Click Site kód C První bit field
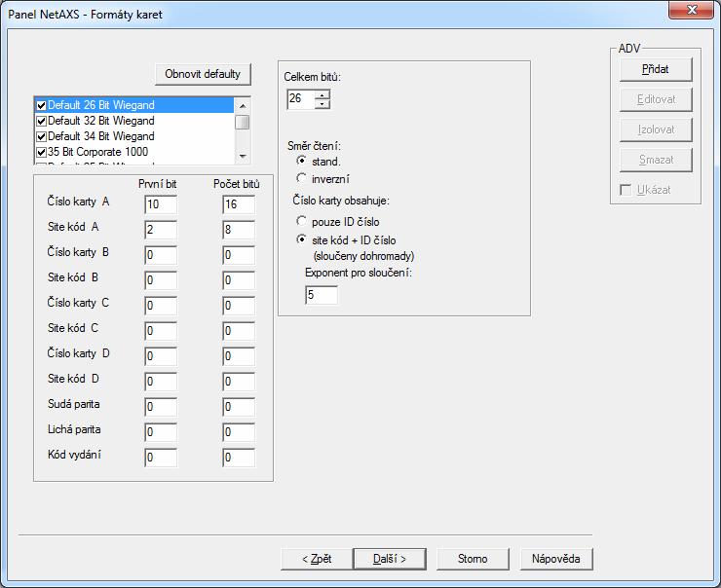Image resolution: width=721 pixels, height=588 pixels. click(x=161, y=331)
